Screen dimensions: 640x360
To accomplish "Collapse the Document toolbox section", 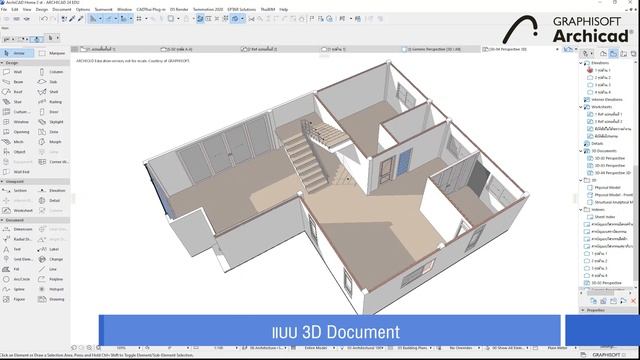I will 2,220.
